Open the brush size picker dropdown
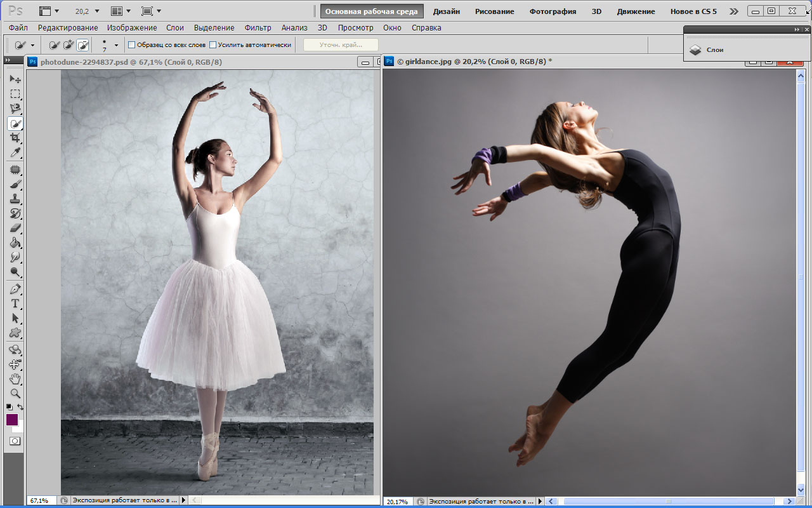Image resolution: width=812 pixels, height=508 pixels. (116, 45)
